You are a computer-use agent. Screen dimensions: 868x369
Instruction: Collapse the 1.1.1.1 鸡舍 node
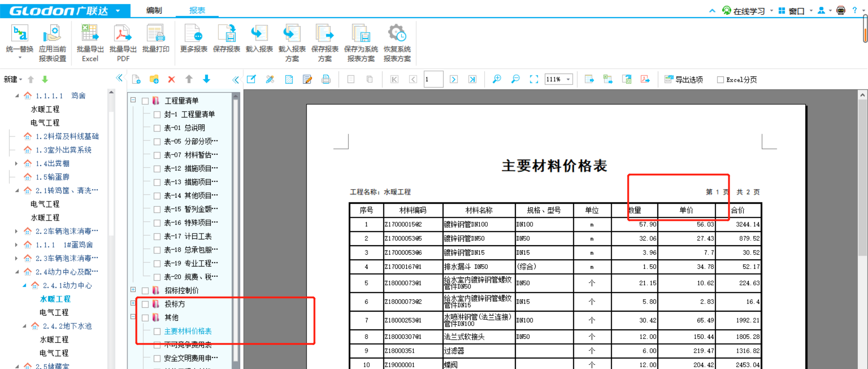click(x=17, y=96)
